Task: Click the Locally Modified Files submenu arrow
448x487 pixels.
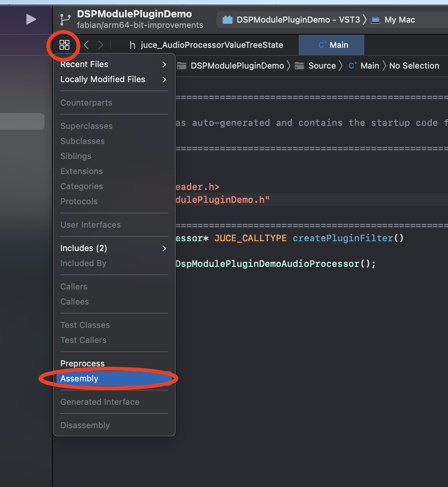Action: pos(164,80)
